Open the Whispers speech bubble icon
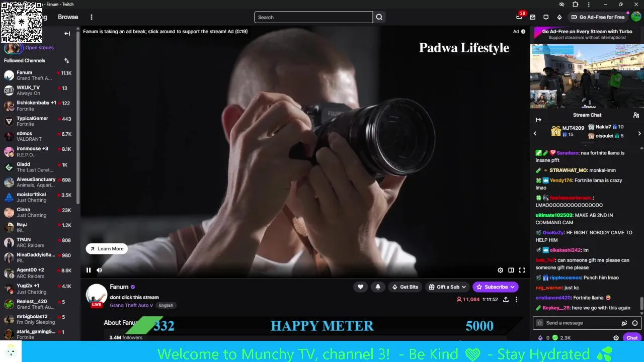Screen dimensions: 644x362 (546, 17)
